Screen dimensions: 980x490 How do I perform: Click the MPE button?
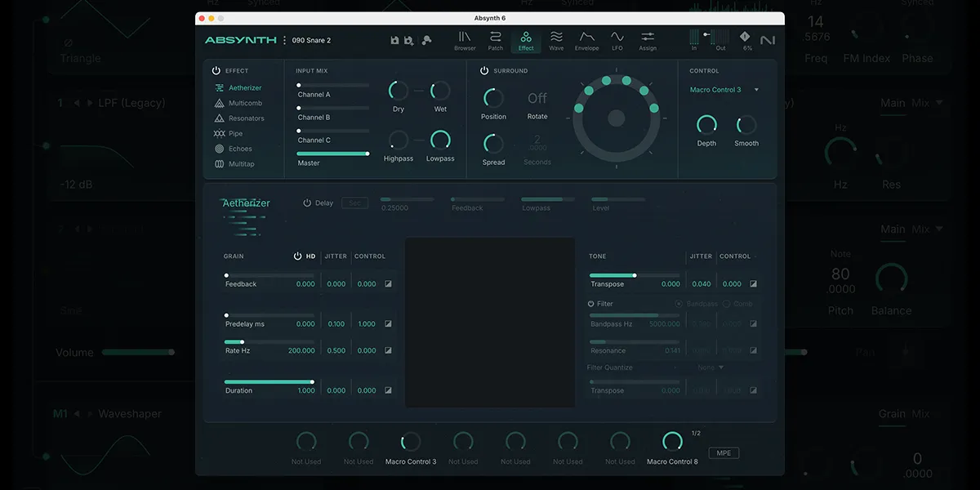pos(724,452)
